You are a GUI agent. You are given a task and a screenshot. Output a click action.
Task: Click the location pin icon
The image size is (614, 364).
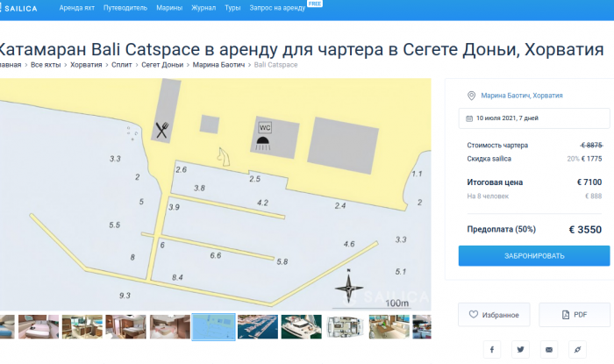pyautogui.click(x=472, y=96)
